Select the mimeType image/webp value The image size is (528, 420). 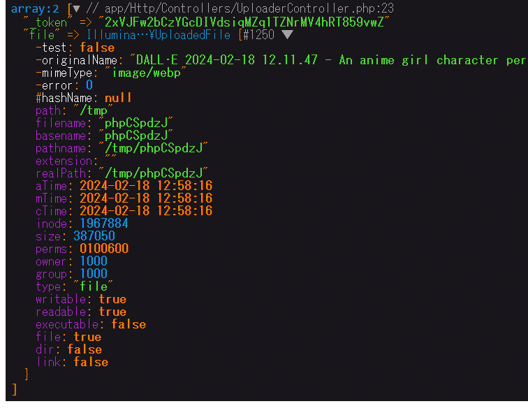click(146, 73)
